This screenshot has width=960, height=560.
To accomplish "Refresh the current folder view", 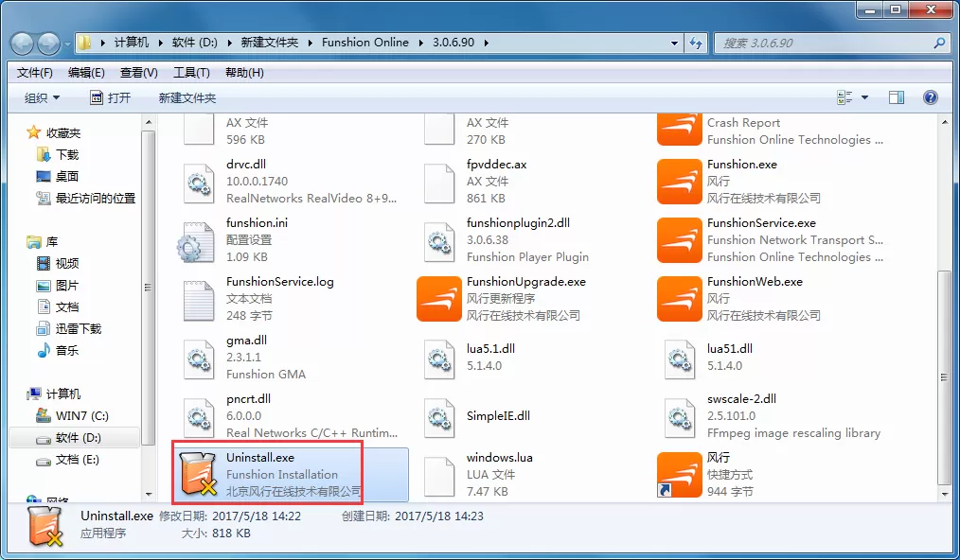I will (x=696, y=43).
